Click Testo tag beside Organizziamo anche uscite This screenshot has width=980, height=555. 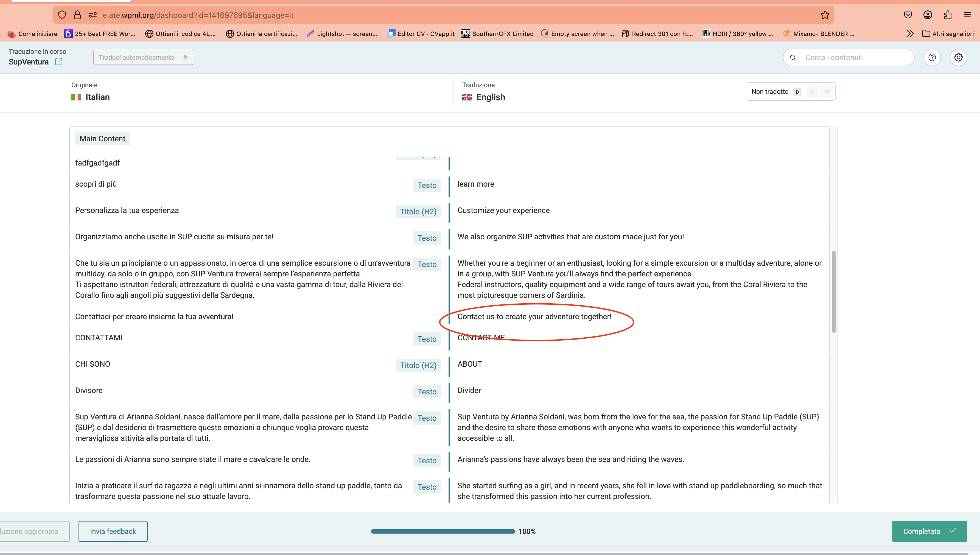pos(427,238)
